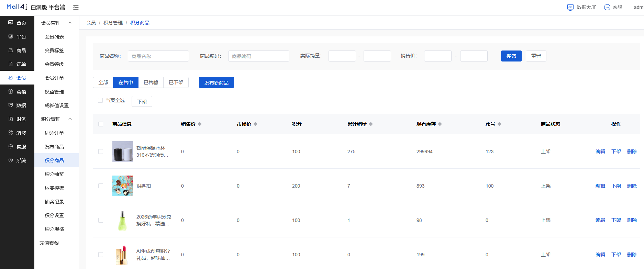The image size is (644, 269).
Task: Open the 数据大屏 data screen icon
Action: pos(570,7)
